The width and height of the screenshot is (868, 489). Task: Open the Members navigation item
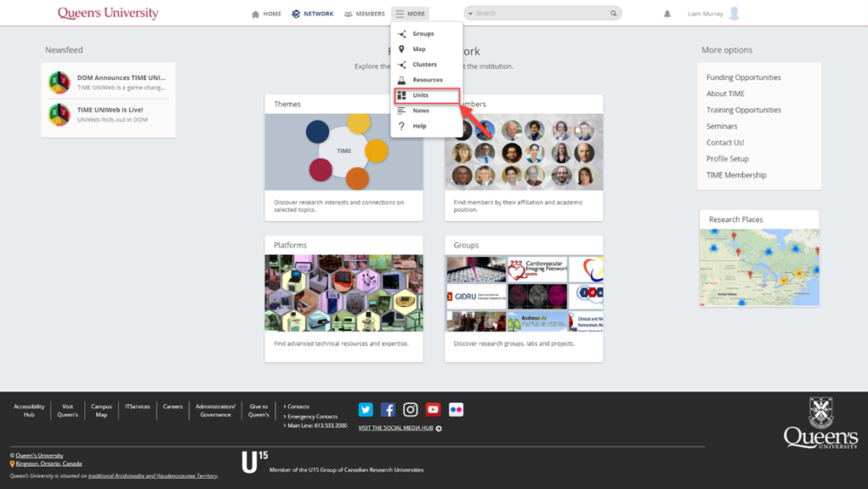[x=364, y=14]
